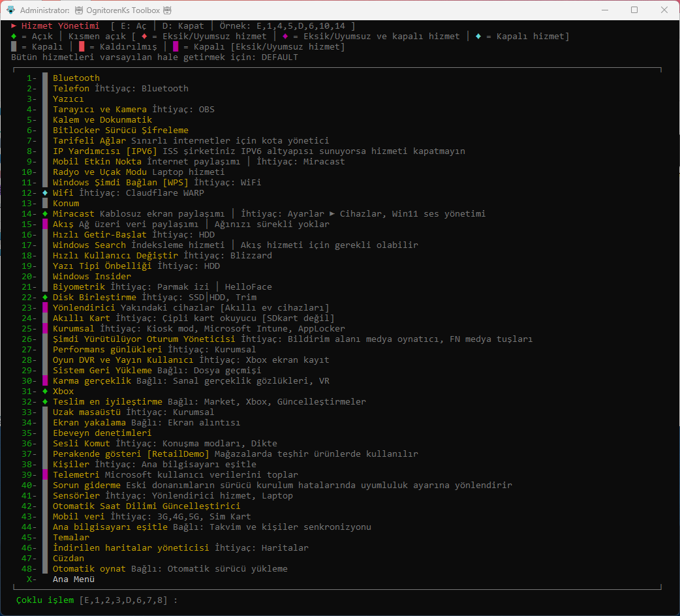Click the Hizmet Yönetimi heading
680x616 pixels.
point(60,26)
